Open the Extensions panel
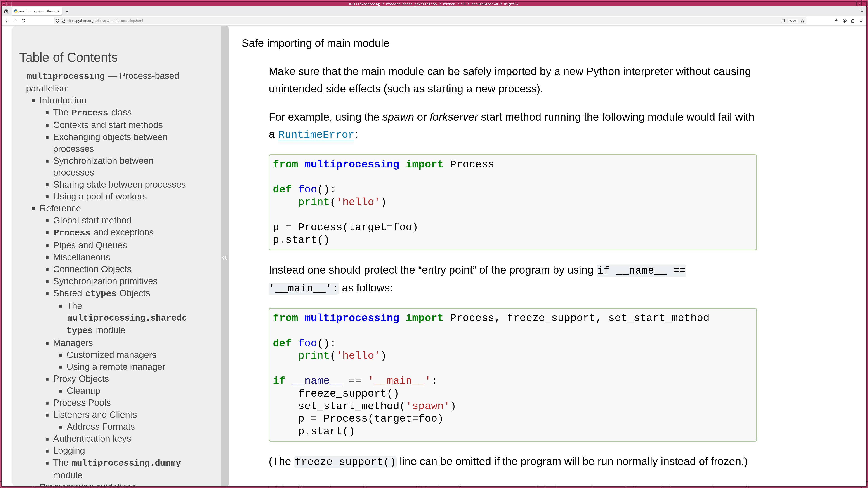 click(x=853, y=21)
